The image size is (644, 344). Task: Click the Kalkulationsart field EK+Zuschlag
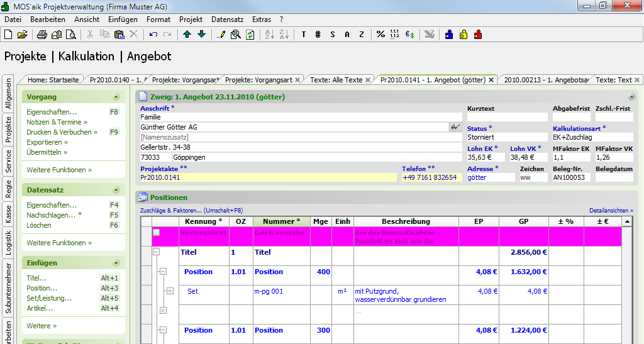point(592,137)
